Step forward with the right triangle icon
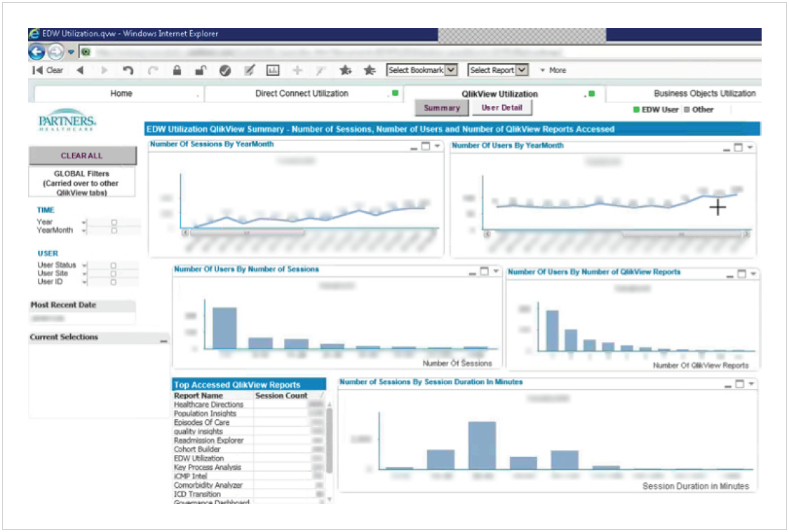This screenshot has width=789, height=532. (x=104, y=70)
